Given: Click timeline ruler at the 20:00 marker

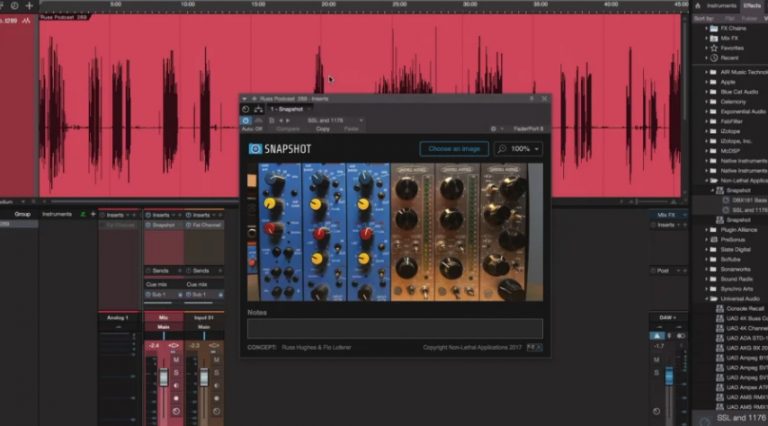Looking at the screenshot, I should pyautogui.click(x=329, y=4).
